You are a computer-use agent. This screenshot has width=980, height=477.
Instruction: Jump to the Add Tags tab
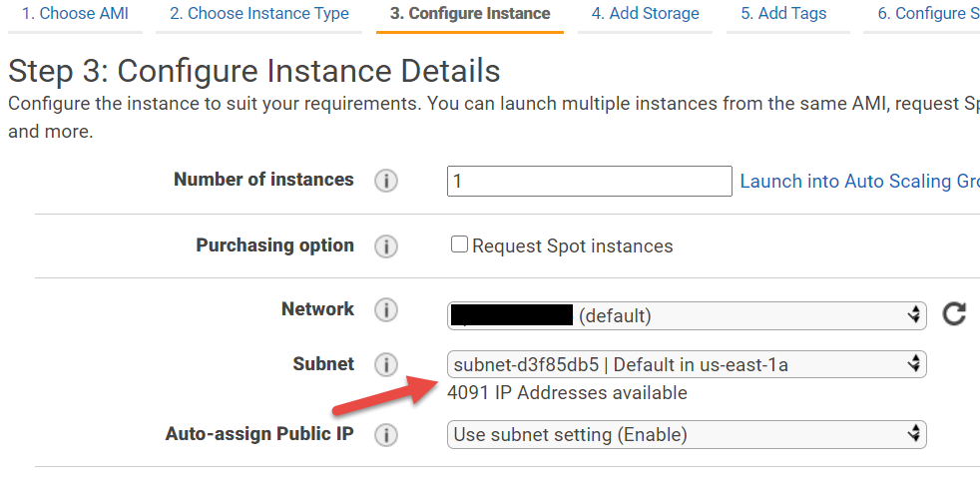pos(787,14)
